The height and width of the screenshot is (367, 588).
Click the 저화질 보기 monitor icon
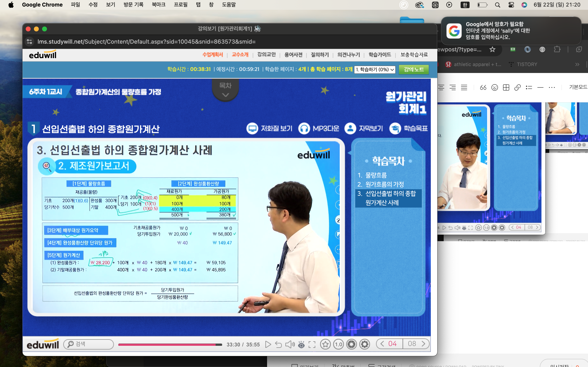252,128
